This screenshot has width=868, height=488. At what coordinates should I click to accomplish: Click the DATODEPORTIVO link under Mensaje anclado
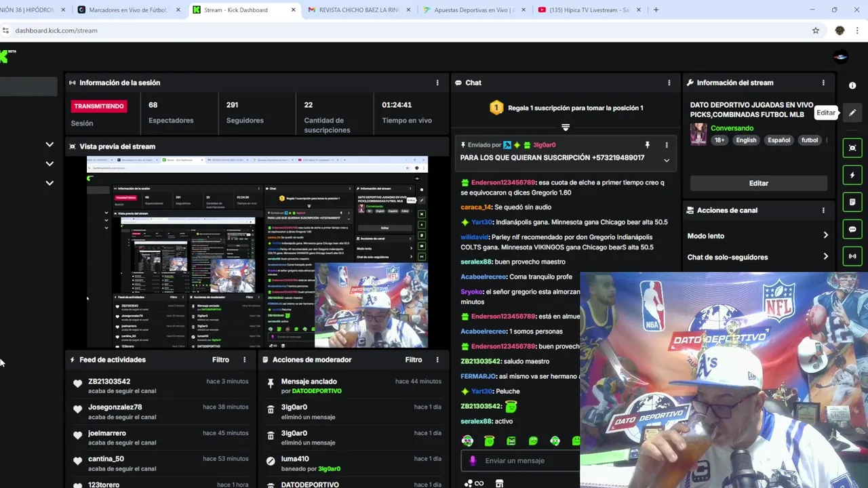point(316,391)
